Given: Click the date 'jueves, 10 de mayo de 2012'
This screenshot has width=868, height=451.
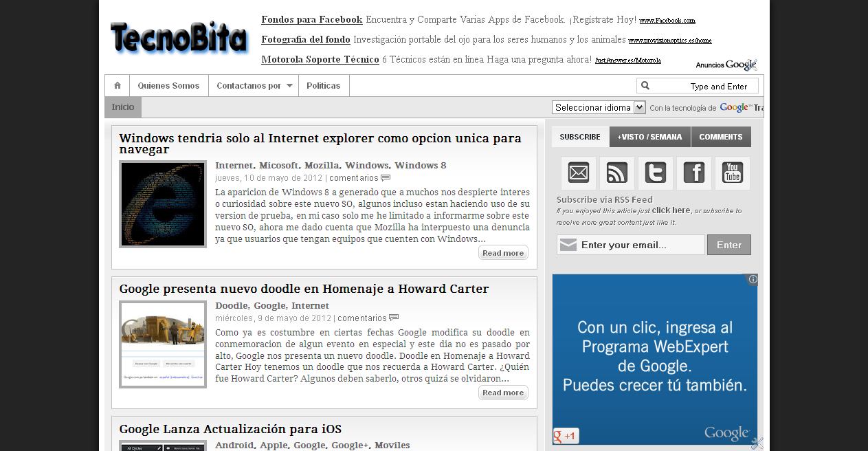Looking at the screenshot, I should click(269, 178).
